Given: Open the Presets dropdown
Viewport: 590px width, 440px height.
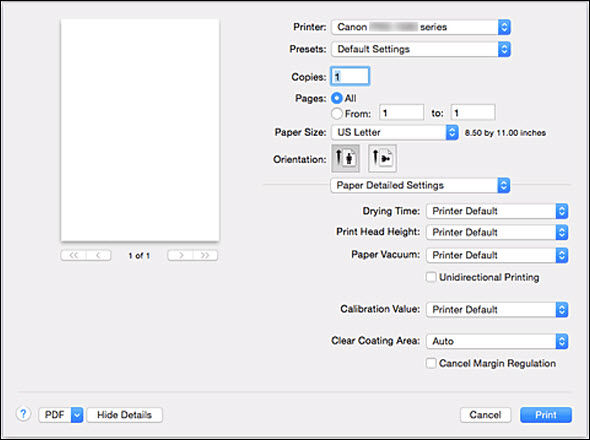Looking at the screenshot, I should [421, 49].
